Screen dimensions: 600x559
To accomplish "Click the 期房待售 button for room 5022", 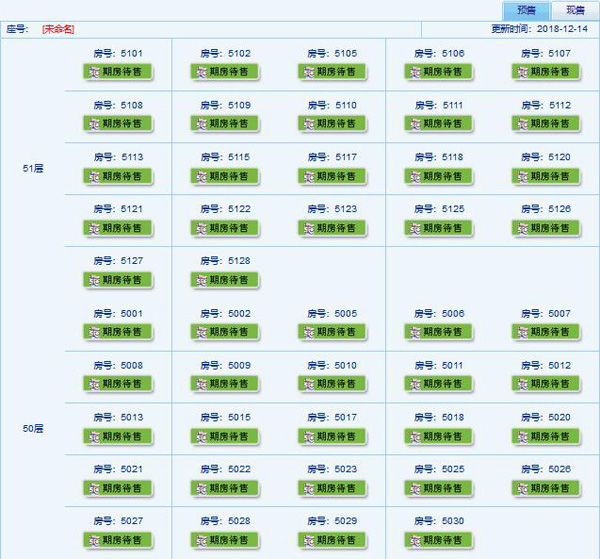I will point(225,488).
